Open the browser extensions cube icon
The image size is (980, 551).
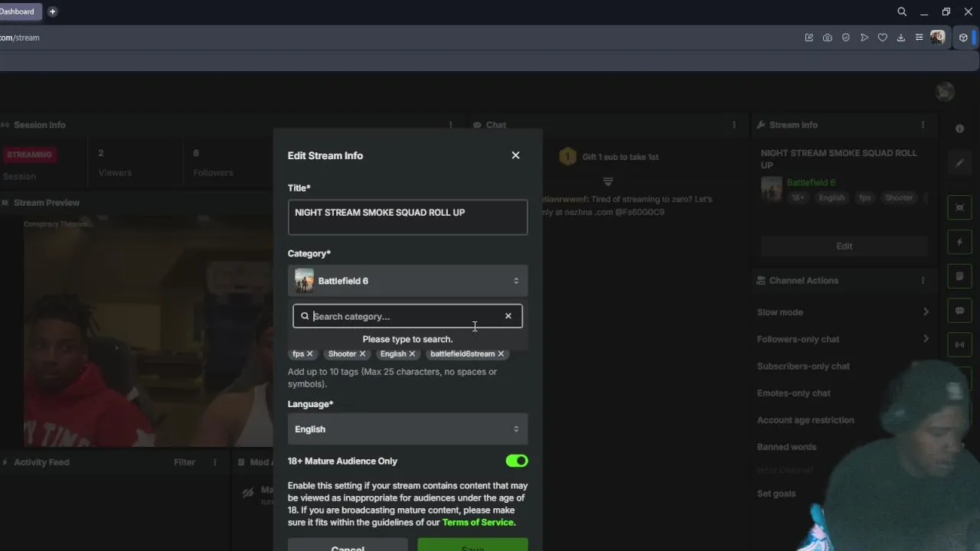pos(963,37)
